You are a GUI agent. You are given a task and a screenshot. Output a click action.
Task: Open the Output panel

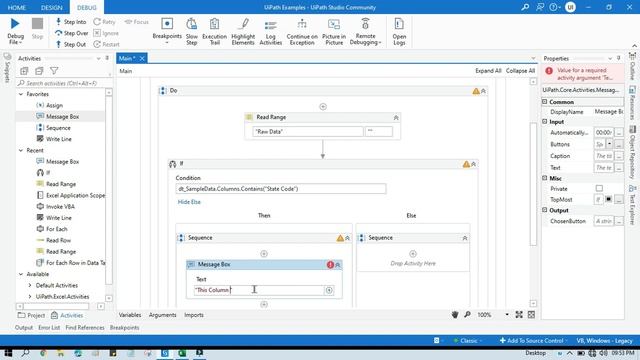click(x=24, y=328)
